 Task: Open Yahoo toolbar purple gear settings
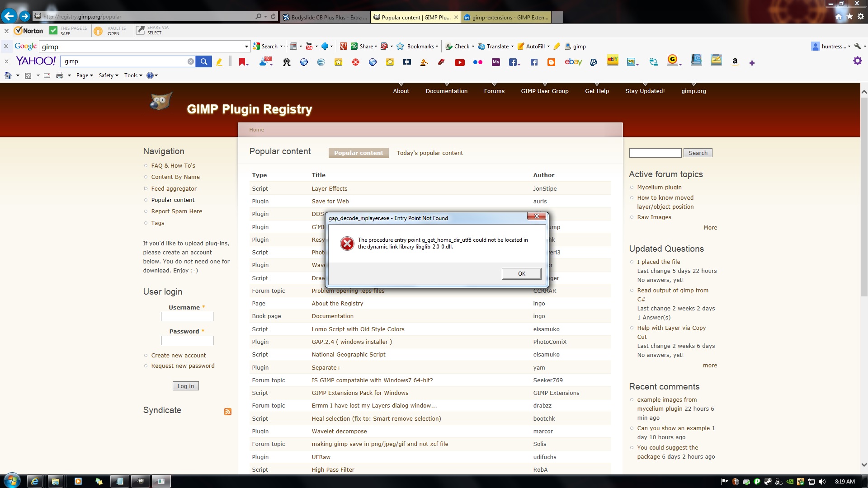857,61
